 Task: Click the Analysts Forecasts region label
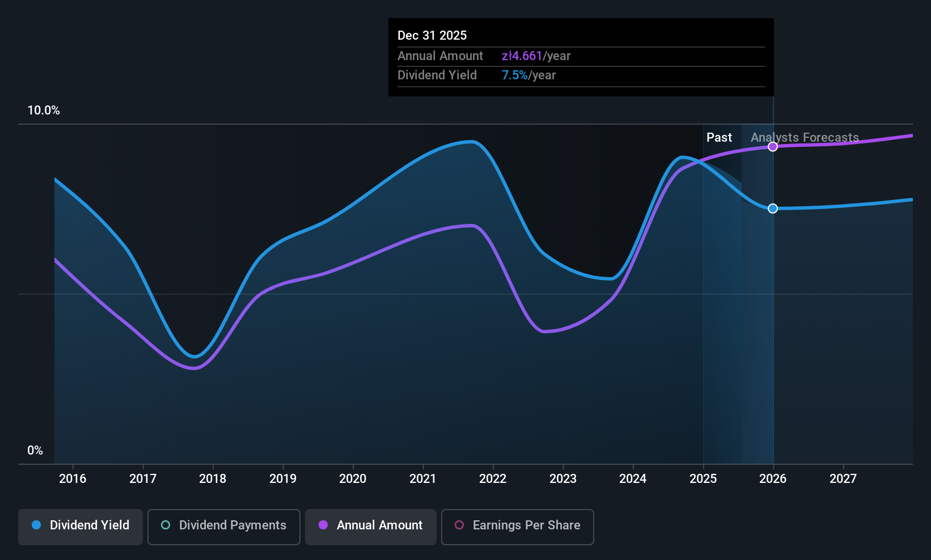805,138
